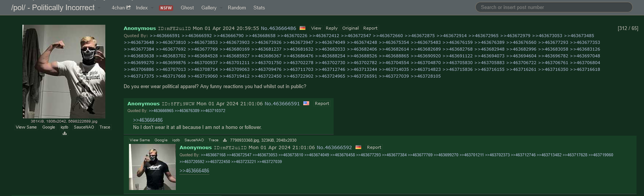Open quoted-by link >>463717375
The image size is (644, 196).
pos(139,76)
